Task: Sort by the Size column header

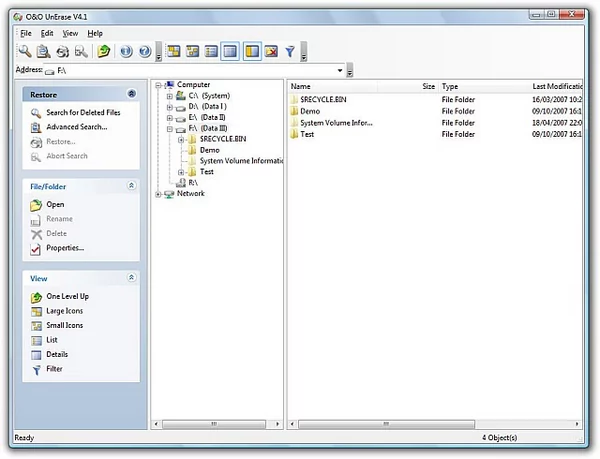Action: [408, 86]
